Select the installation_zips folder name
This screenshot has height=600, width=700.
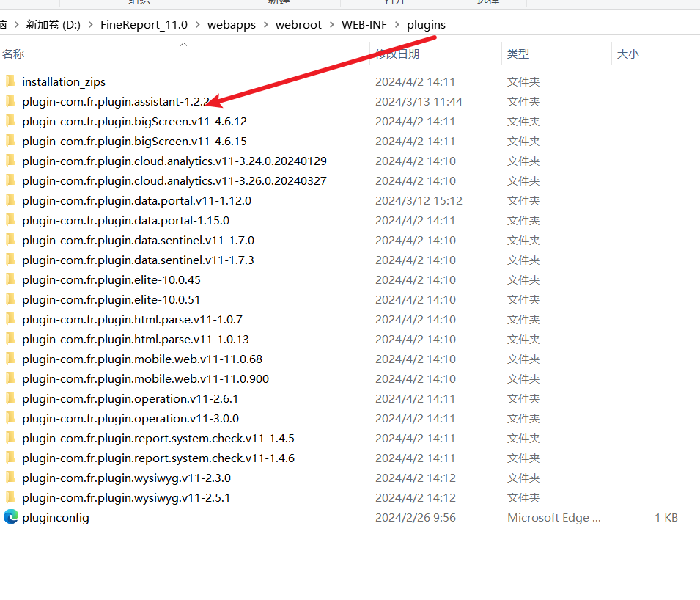tap(64, 81)
